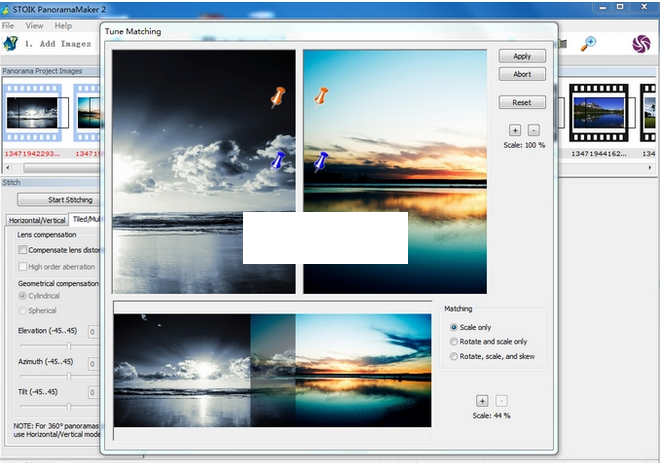660x463 pixels.
Task: Zoom out using the minus button above Scale: 100 %
Action: click(x=534, y=130)
